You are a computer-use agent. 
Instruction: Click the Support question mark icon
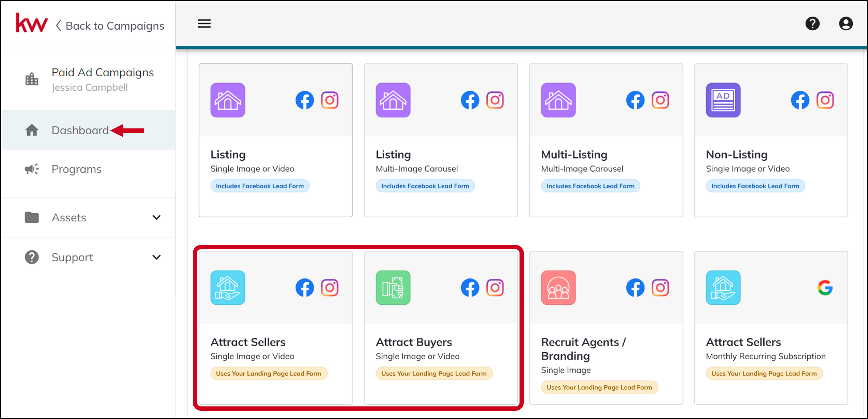tap(32, 257)
